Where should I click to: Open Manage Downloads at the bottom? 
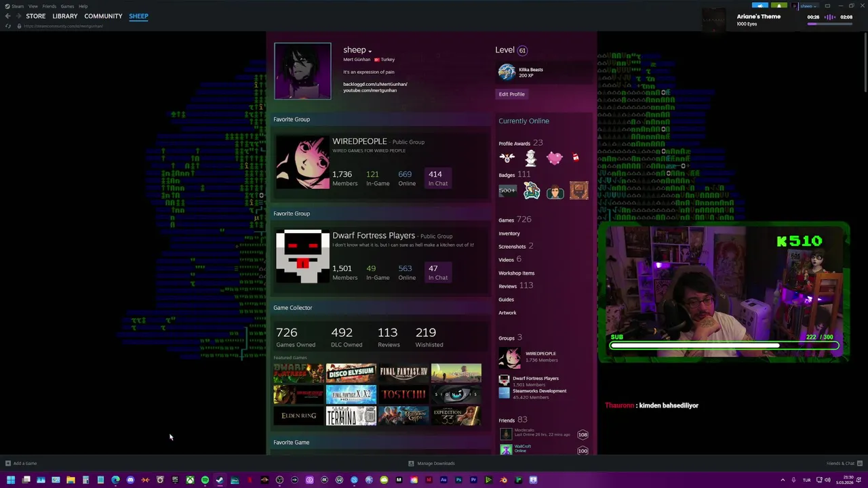coord(432,464)
